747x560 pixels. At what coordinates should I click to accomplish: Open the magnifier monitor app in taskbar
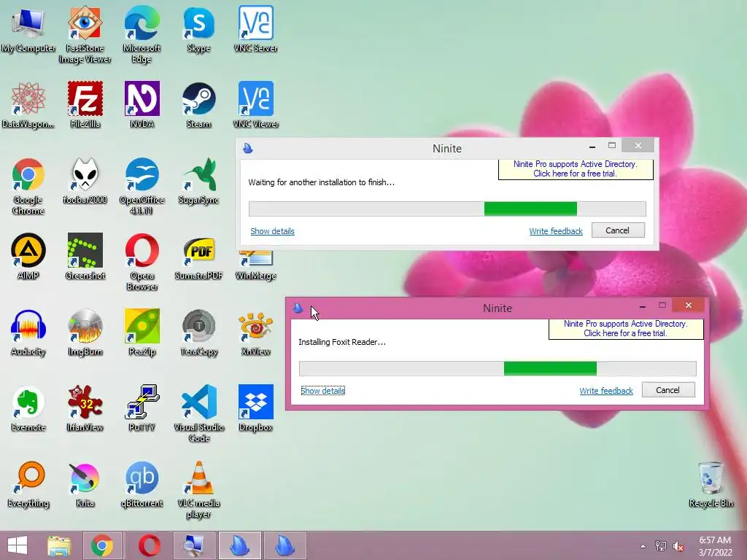[194, 545]
